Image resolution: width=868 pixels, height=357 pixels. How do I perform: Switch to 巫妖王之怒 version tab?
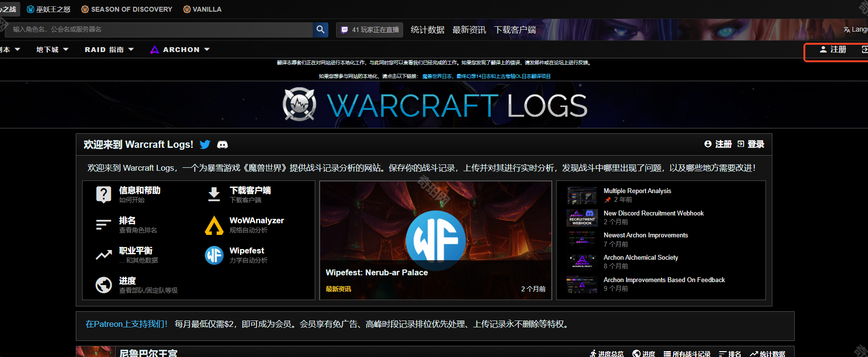point(49,9)
